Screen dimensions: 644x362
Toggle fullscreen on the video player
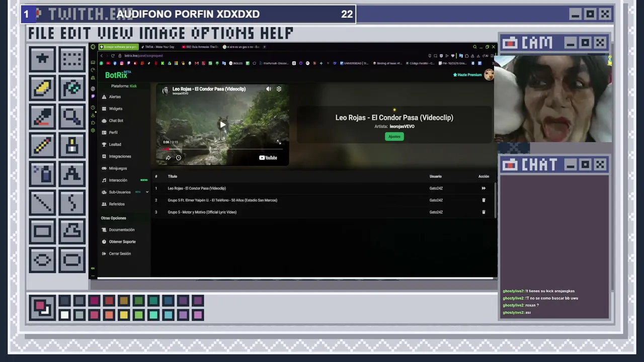[279, 142]
